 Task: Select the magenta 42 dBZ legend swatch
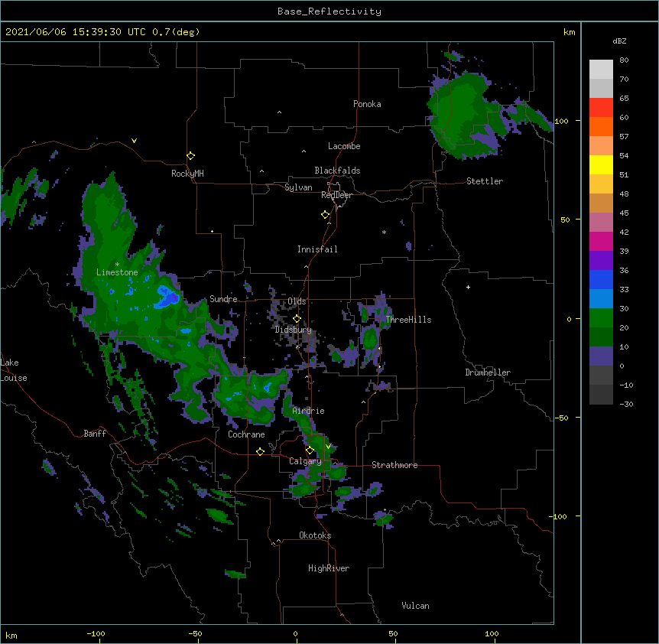tap(601, 241)
